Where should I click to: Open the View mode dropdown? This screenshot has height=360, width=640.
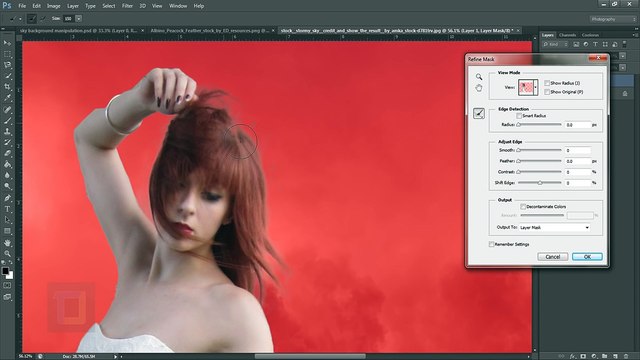pyautogui.click(x=536, y=87)
